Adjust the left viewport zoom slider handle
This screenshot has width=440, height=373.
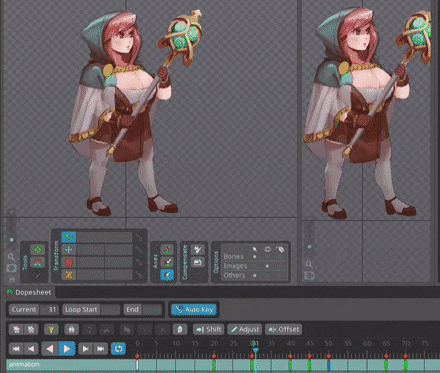(x=12, y=240)
